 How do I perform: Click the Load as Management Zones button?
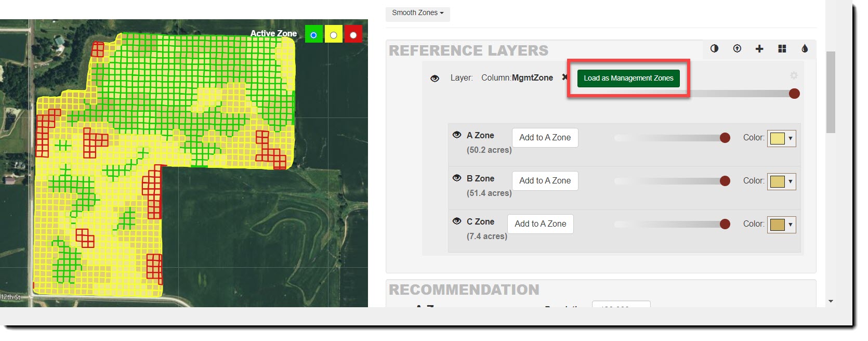coord(628,78)
